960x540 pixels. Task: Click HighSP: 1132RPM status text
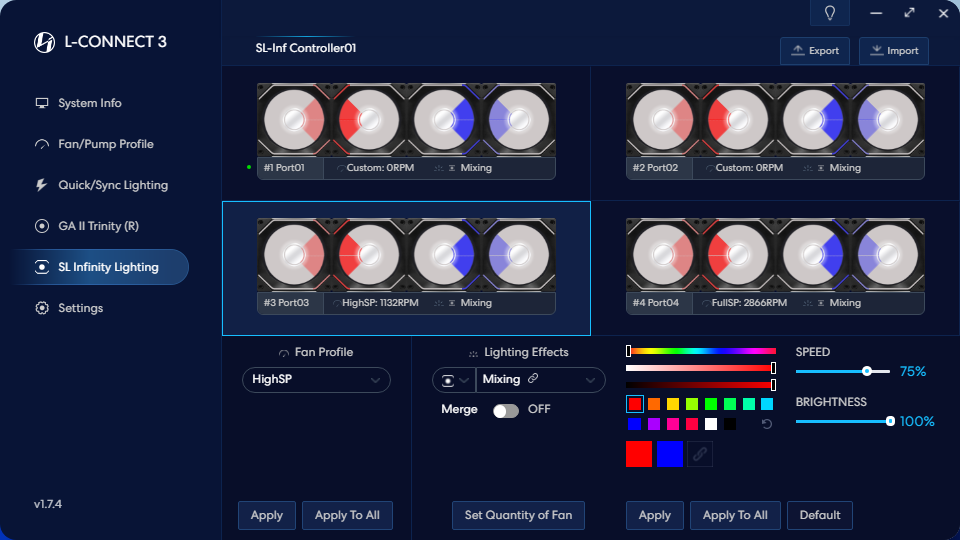tap(380, 302)
